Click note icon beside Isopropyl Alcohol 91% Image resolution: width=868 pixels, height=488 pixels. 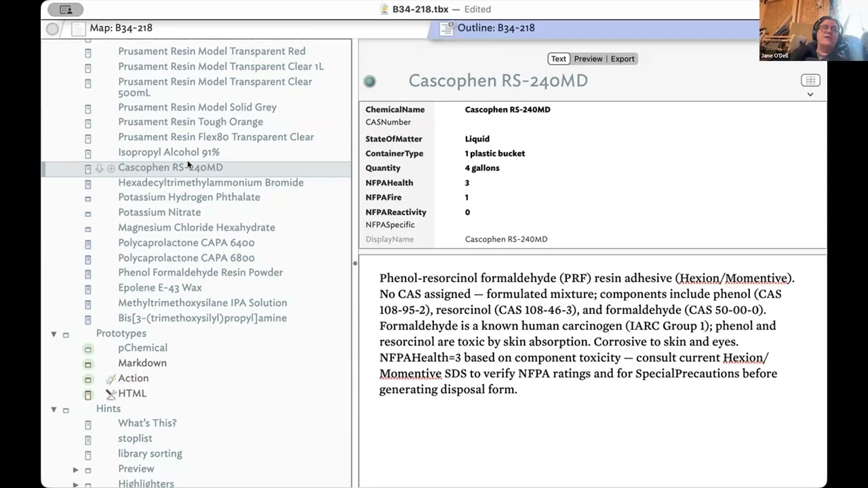click(87, 153)
